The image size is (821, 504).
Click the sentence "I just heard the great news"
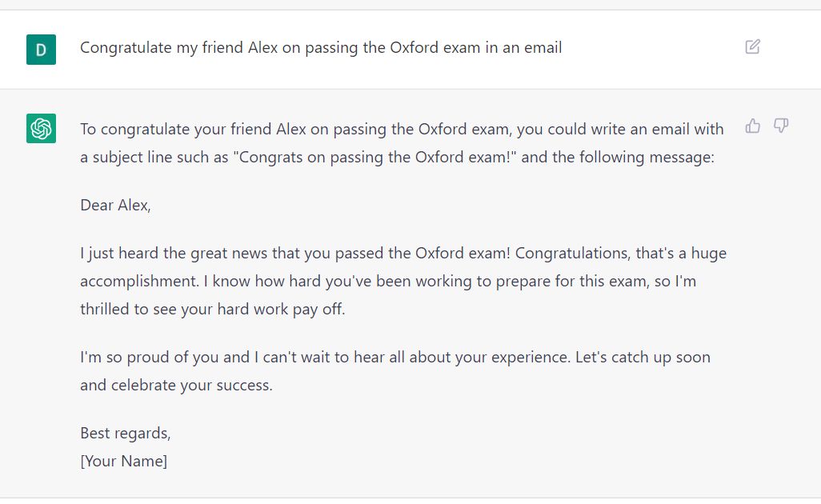click(x=184, y=254)
